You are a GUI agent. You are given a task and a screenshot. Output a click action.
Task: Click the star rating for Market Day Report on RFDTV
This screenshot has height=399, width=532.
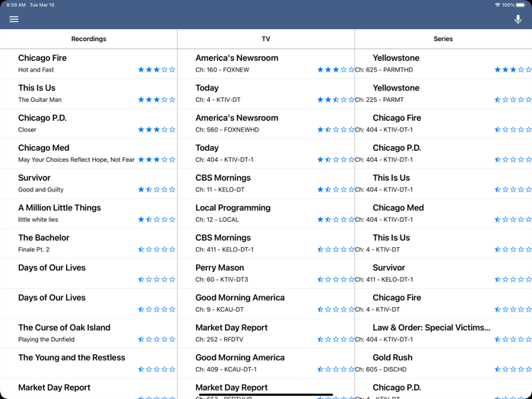[x=336, y=339]
